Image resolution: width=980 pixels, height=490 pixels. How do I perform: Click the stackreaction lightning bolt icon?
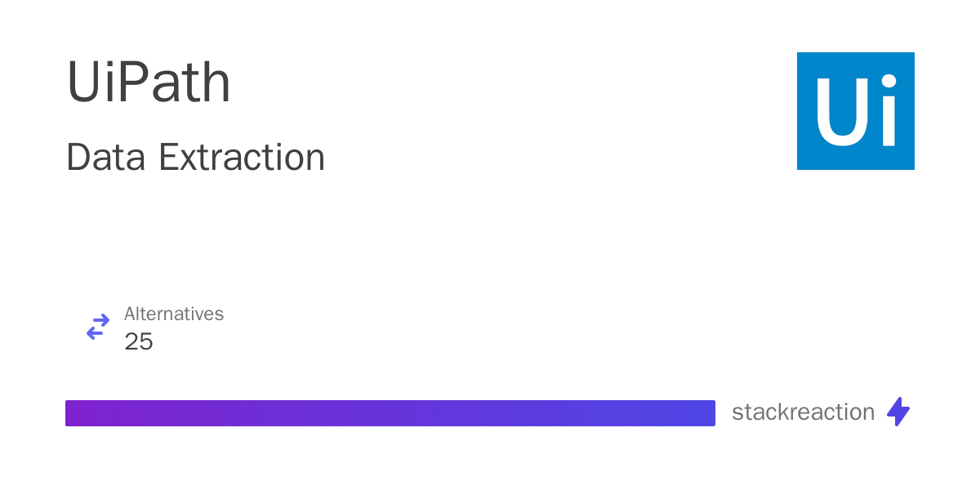coord(898,412)
